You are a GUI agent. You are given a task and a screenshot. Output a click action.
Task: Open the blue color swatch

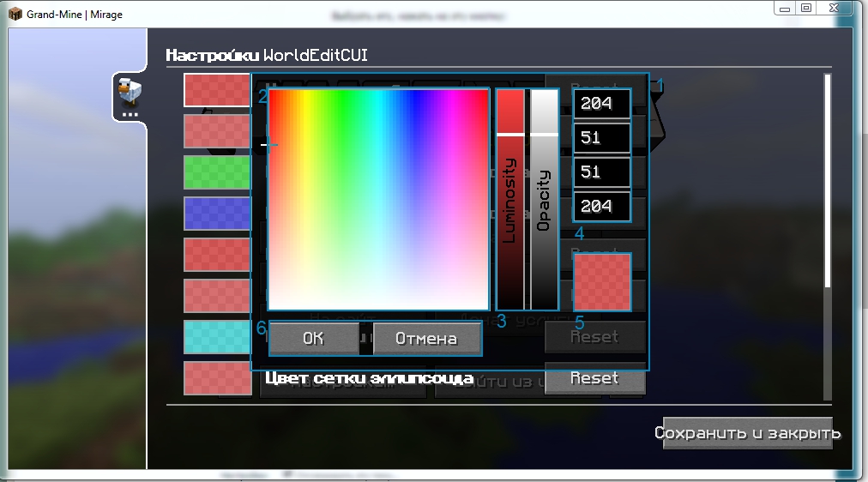point(217,214)
